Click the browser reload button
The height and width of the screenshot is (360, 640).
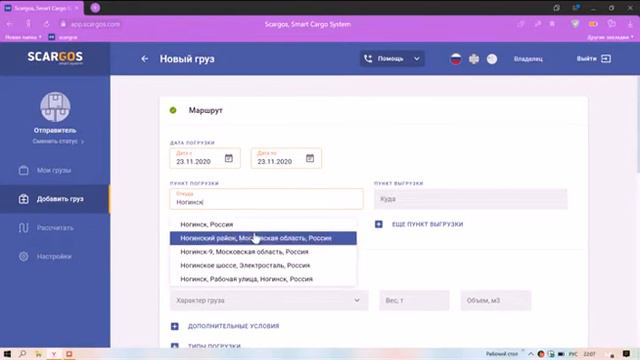(x=46, y=24)
